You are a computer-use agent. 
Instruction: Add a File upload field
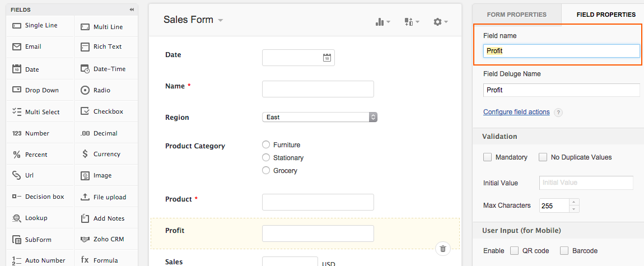(106, 197)
